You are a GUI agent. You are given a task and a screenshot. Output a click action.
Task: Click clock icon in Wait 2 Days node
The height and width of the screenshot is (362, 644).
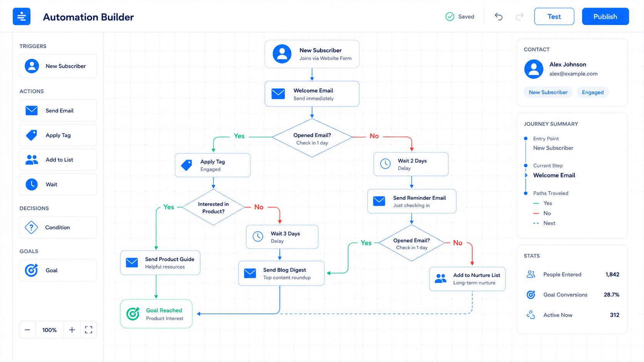[385, 164]
